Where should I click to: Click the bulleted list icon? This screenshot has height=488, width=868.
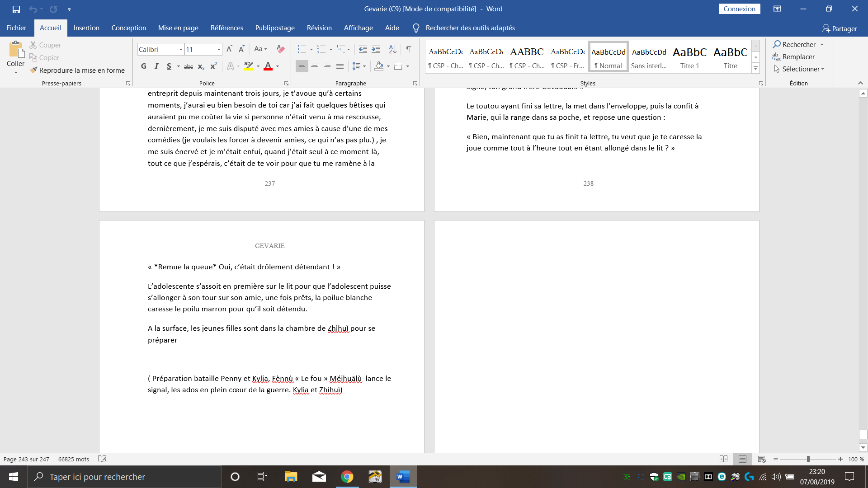click(x=302, y=49)
